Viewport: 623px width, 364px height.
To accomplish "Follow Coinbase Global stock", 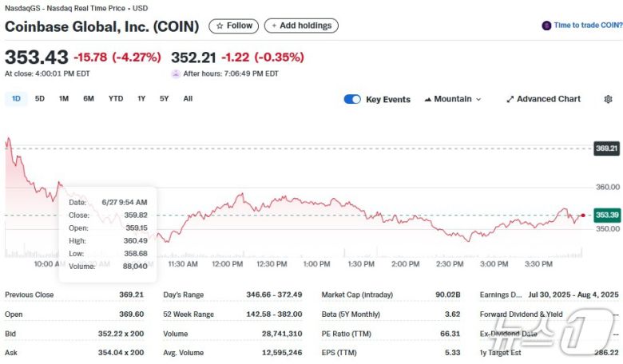I will (x=233, y=26).
